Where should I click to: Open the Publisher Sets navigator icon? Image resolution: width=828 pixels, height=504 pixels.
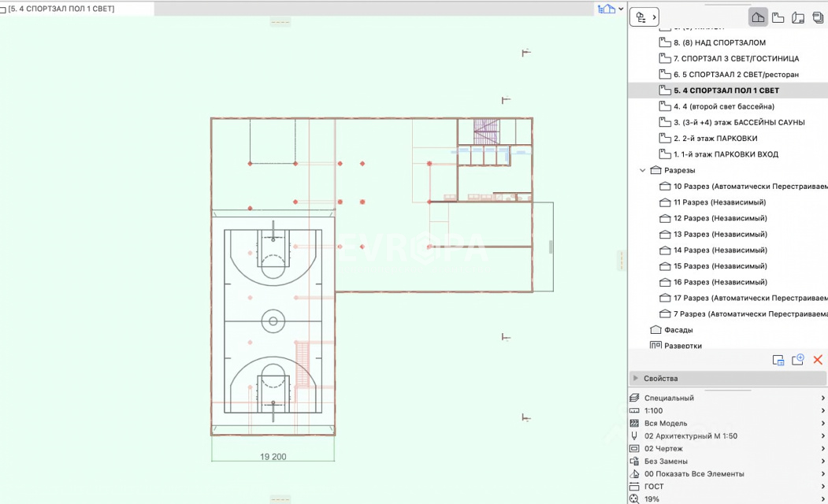(x=818, y=17)
